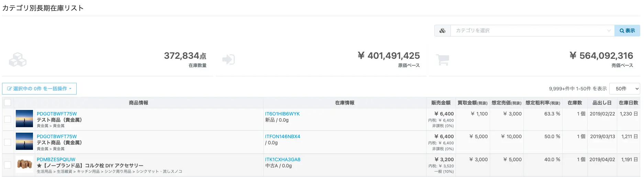
Task: Open the カテゴリを選択 dropdown
Action: point(532,31)
